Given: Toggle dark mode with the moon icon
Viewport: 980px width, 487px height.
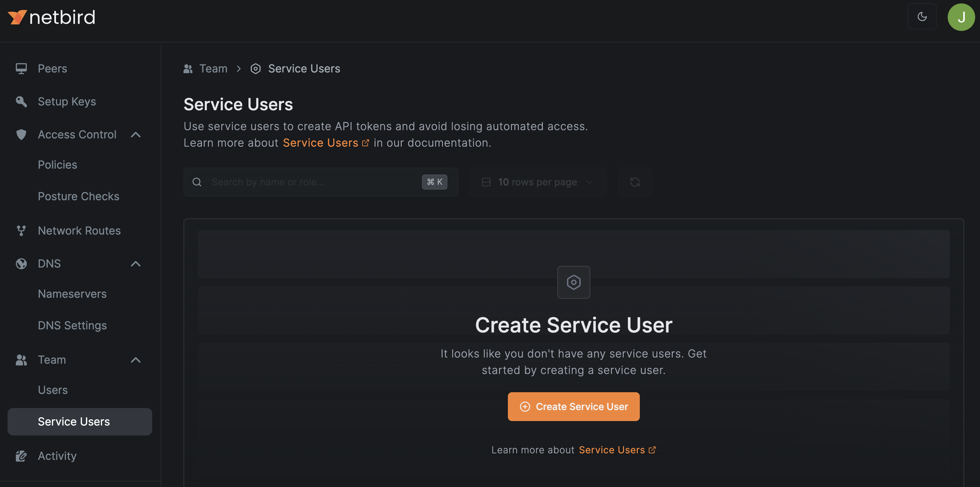Looking at the screenshot, I should (x=922, y=16).
